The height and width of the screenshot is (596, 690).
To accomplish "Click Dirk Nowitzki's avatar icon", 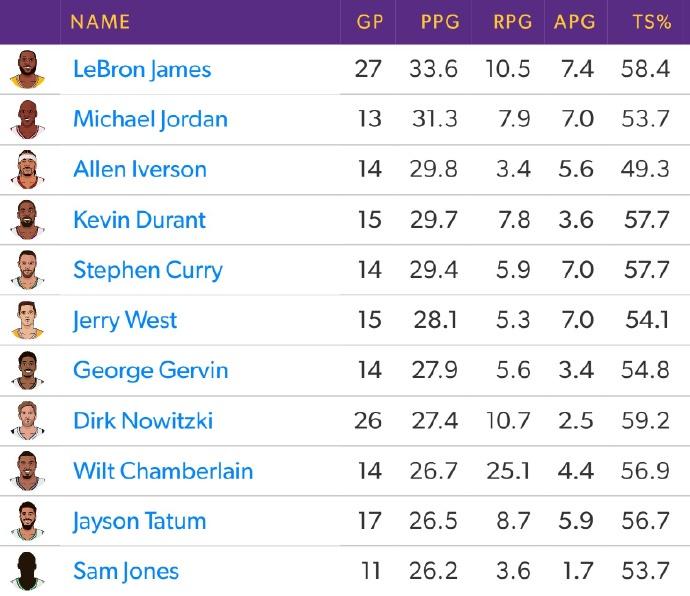I will (x=26, y=420).
